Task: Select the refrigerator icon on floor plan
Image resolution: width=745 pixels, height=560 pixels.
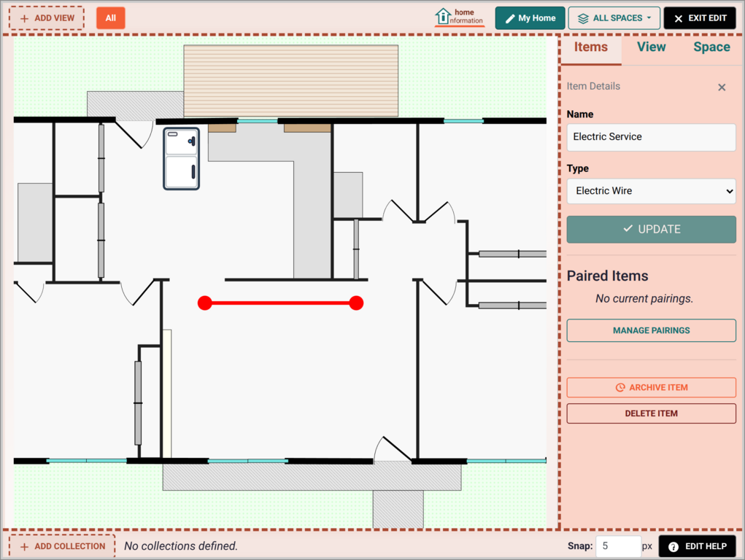Action: (x=181, y=159)
